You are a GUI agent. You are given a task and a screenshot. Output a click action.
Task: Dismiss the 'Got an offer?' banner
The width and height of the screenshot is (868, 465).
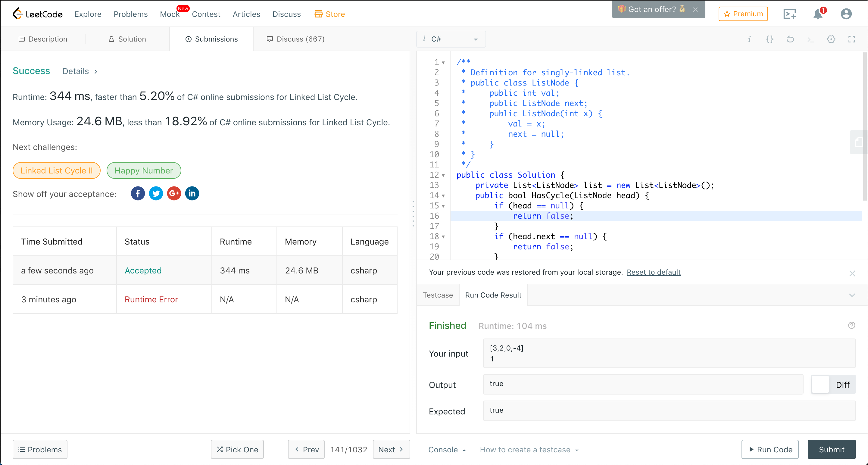[695, 9]
